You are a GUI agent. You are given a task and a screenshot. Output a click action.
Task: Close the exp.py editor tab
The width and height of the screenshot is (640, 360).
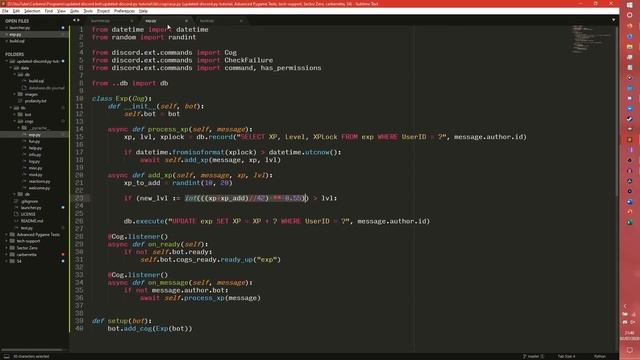click(186, 21)
